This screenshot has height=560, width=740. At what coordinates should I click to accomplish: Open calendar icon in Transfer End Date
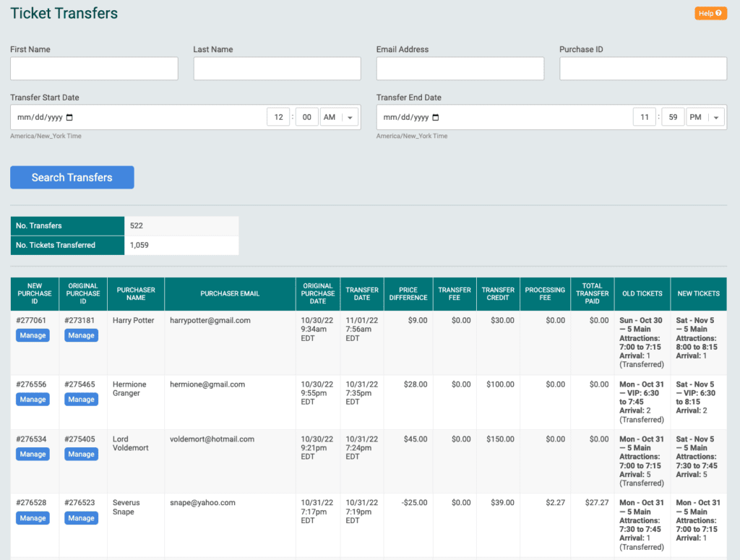[x=436, y=118]
